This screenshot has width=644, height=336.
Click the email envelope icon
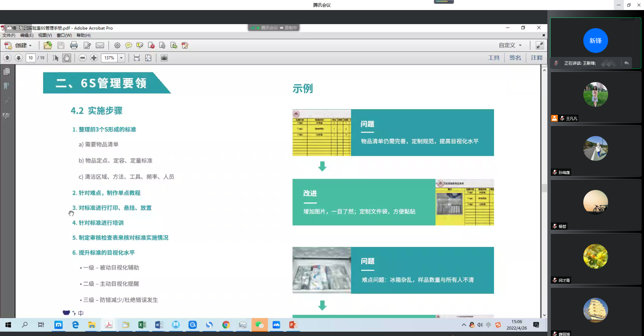coord(100,45)
